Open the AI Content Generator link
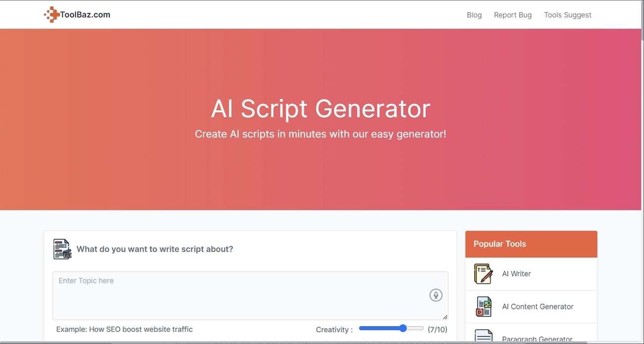This screenshot has width=644, height=344. pos(537,306)
